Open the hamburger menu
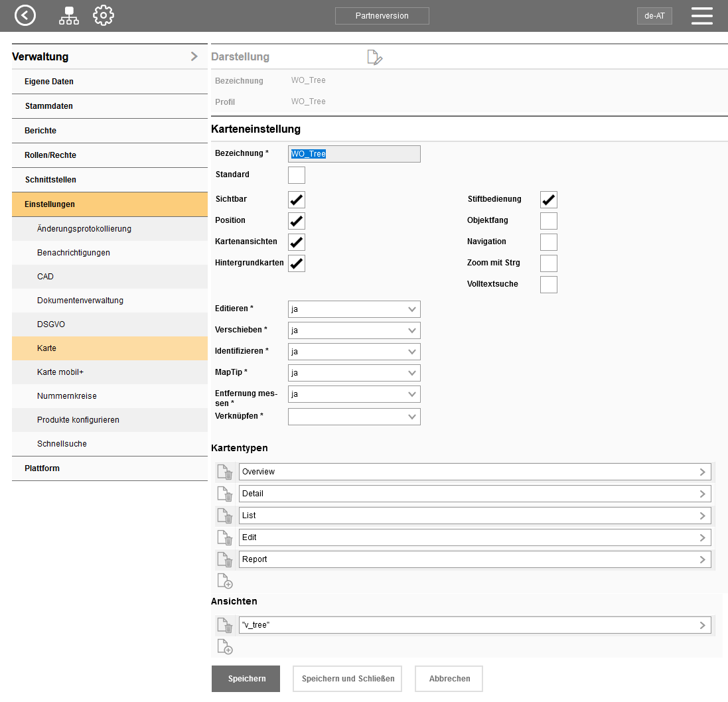728x702 pixels. (701, 16)
